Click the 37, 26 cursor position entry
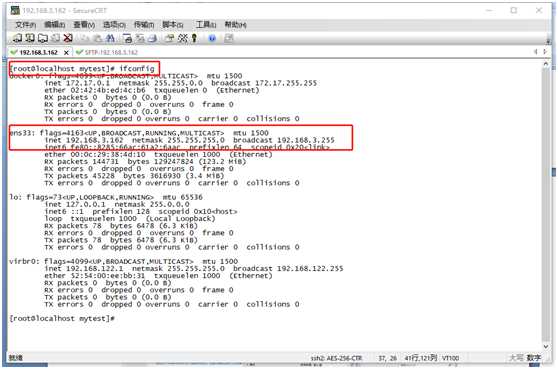Viewport: 558px width, 369px height. coord(387,358)
